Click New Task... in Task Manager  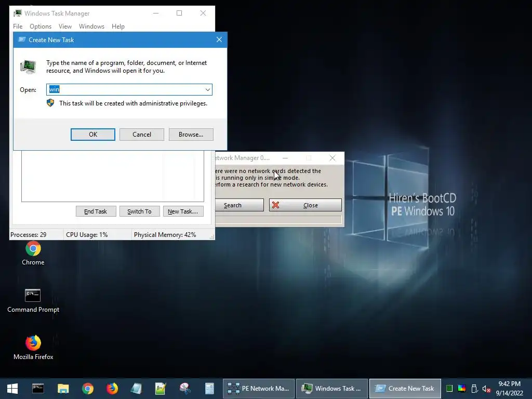coord(183,211)
